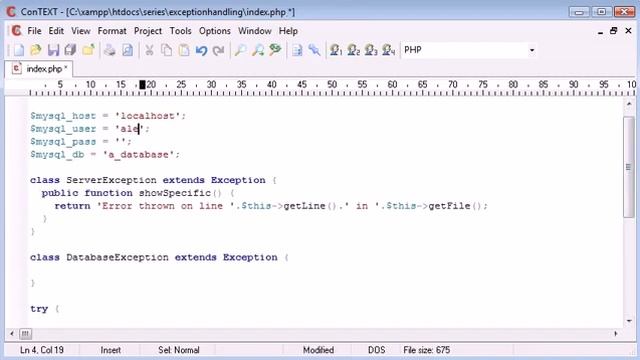Click DatabaseException class name

coord(117,258)
